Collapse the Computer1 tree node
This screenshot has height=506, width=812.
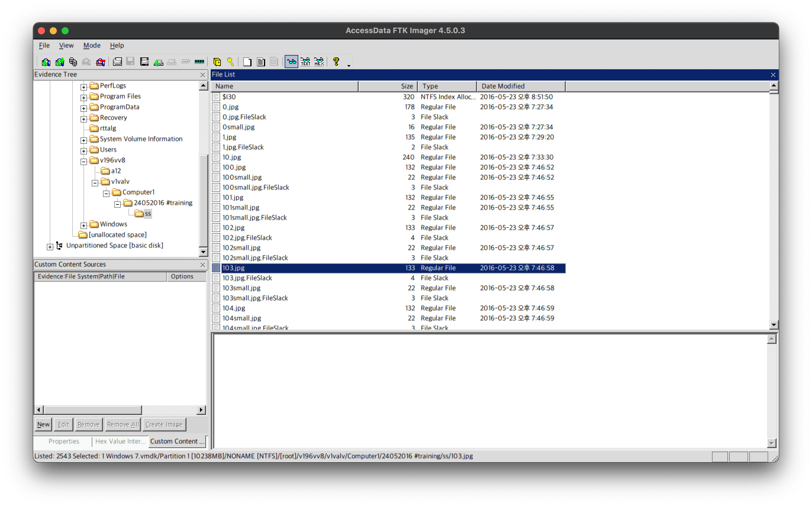tap(106, 194)
